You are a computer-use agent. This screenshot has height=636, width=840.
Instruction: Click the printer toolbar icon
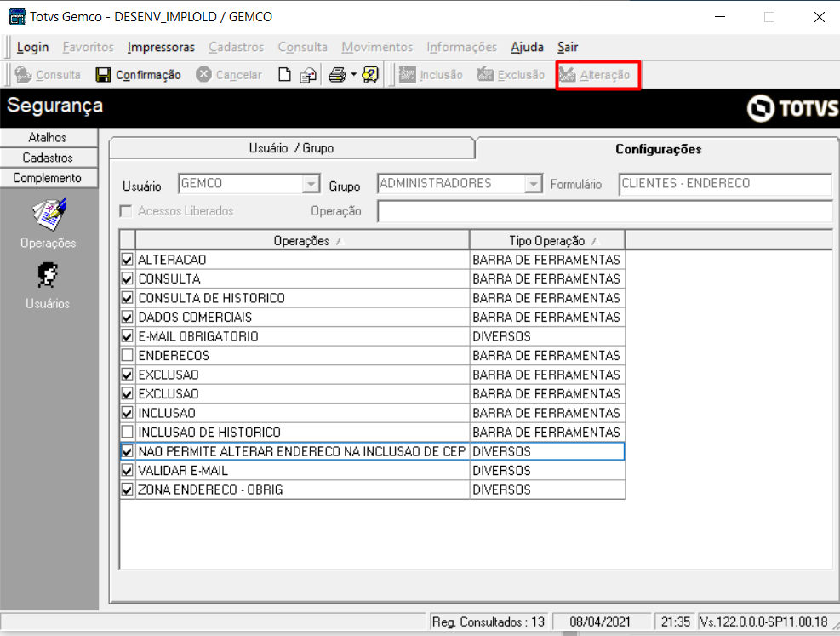coord(337,74)
